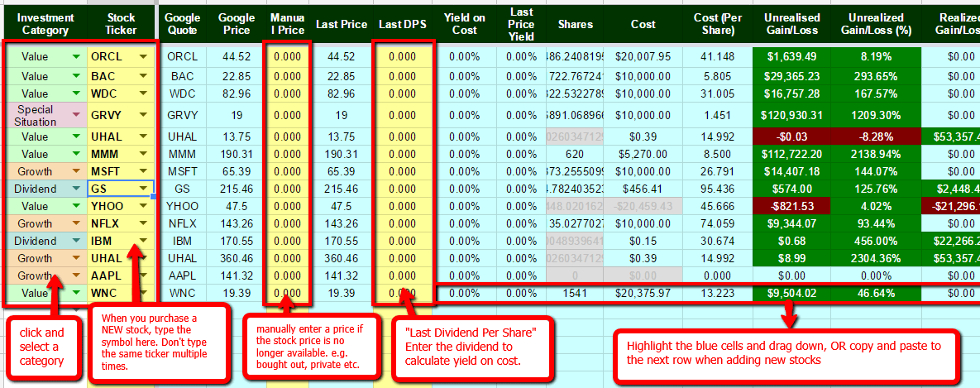
Task: Open the WDC stock ticker dropdown arrow
Action: 144,94
